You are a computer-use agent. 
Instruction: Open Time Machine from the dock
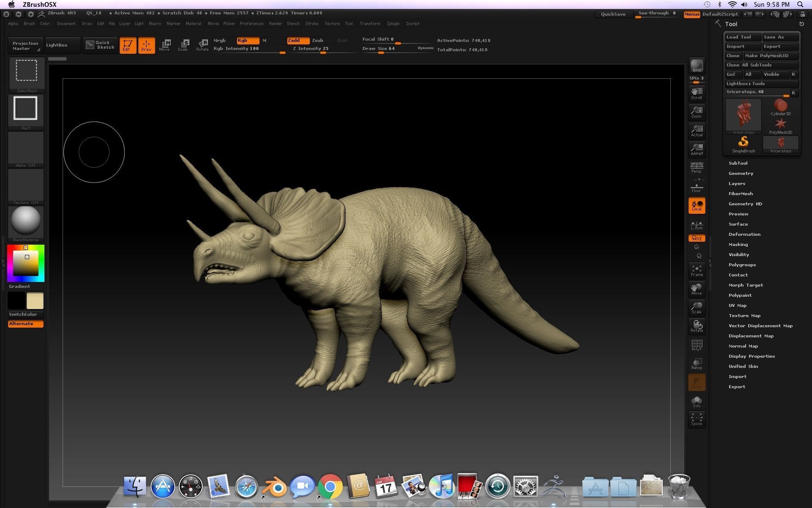(x=497, y=486)
